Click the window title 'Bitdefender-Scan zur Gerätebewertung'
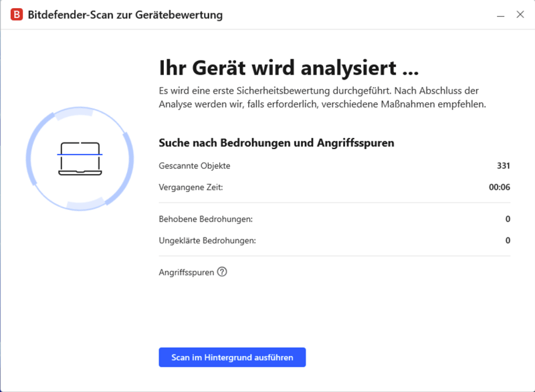 [125, 15]
